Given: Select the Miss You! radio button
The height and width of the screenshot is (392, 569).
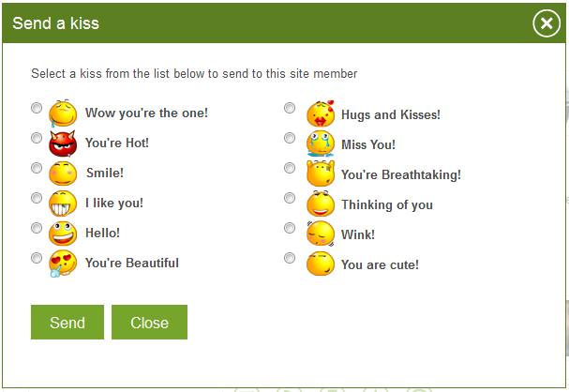Looking at the screenshot, I should [x=290, y=138].
